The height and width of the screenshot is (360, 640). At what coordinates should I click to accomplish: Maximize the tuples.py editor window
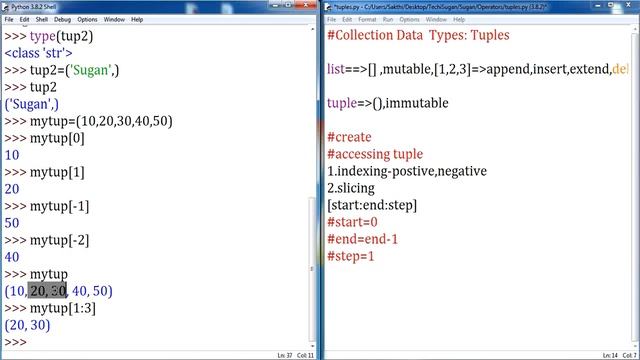pos(611,5)
